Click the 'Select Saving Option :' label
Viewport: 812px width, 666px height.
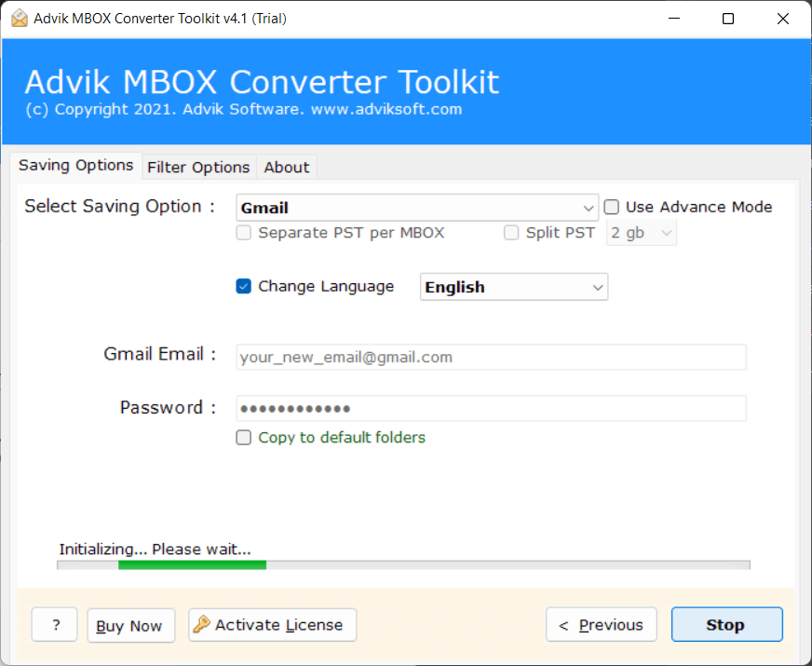click(x=119, y=206)
